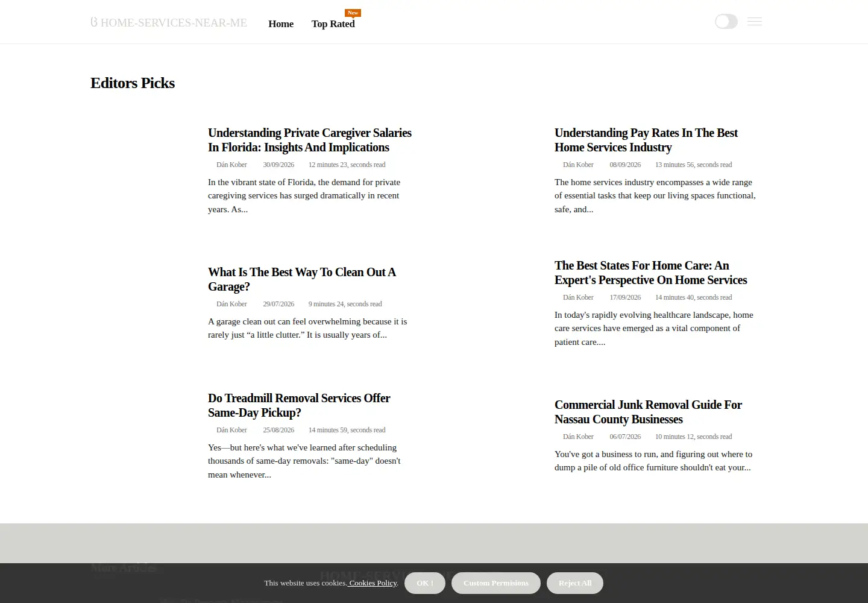Click the 14 minutes 59, seconds read label

pyautogui.click(x=347, y=430)
